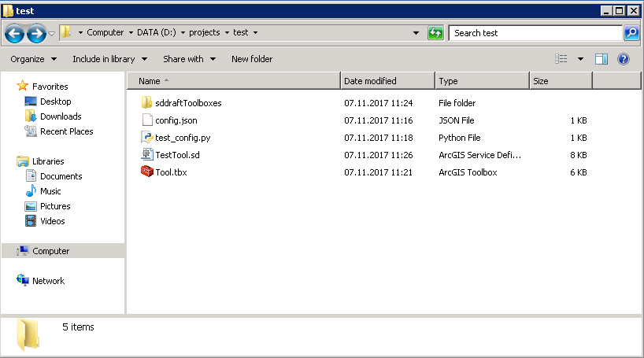Open the Share with menu
Screen dimensions: 644x358
pos(189,59)
